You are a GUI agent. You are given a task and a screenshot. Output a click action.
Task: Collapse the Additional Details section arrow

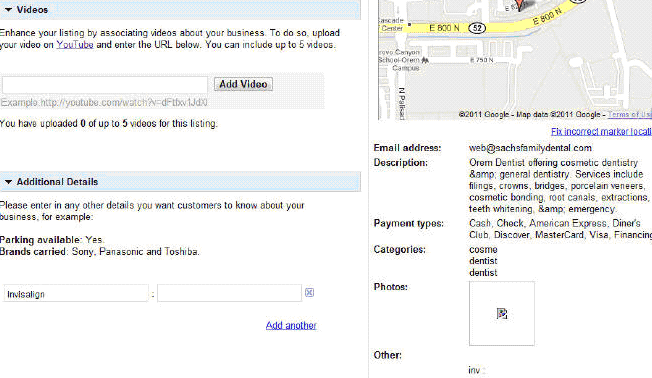[8, 182]
